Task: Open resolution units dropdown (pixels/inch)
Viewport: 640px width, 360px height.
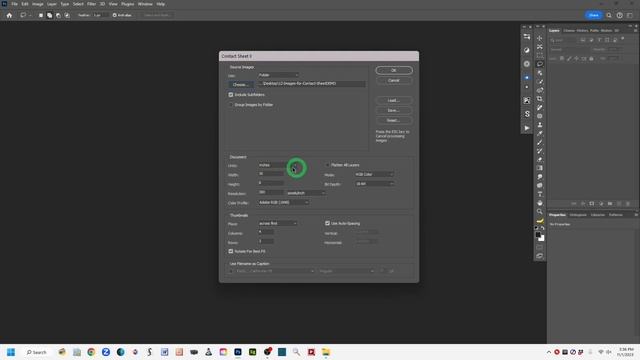Action: click(x=306, y=193)
